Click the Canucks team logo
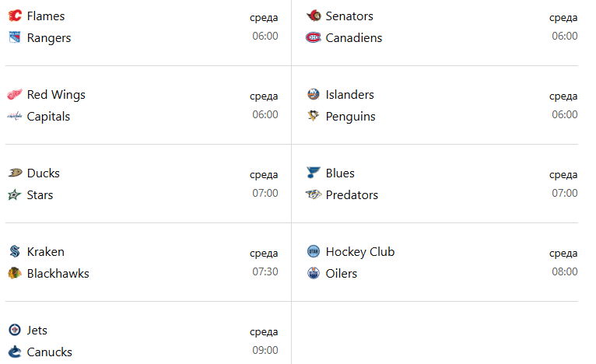This screenshot has width=596, height=364. point(15,352)
